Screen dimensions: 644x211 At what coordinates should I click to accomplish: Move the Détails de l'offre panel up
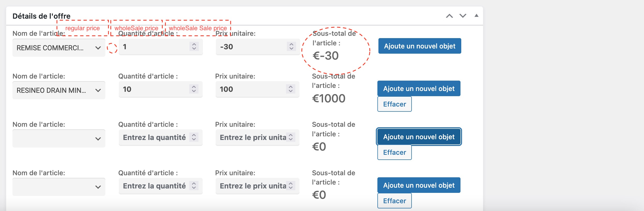[449, 16]
